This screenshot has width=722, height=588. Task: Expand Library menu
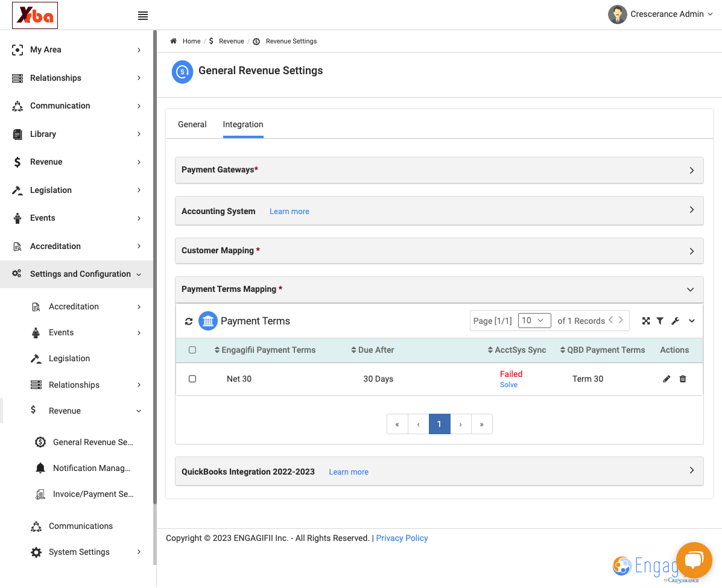click(77, 134)
